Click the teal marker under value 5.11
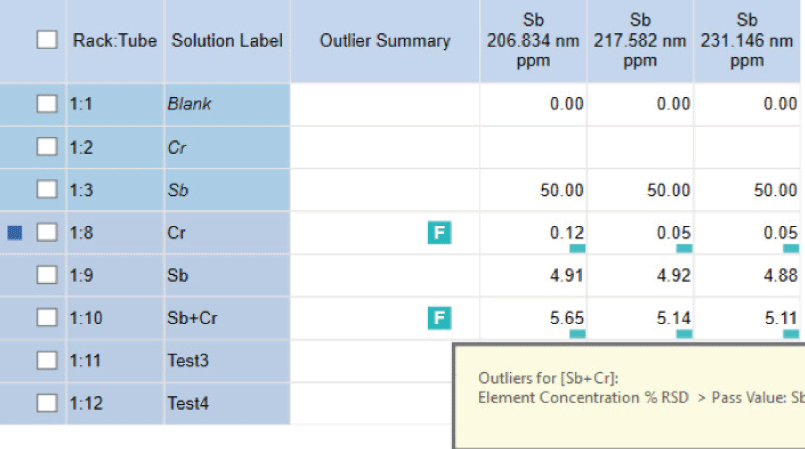The width and height of the screenshot is (805, 449). (x=791, y=334)
